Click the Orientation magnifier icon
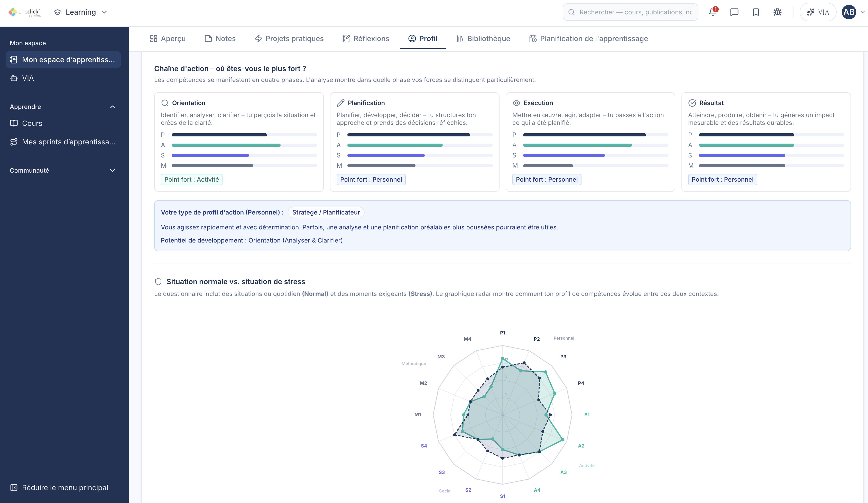The width and height of the screenshot is (868, 503). coord(165,103)
